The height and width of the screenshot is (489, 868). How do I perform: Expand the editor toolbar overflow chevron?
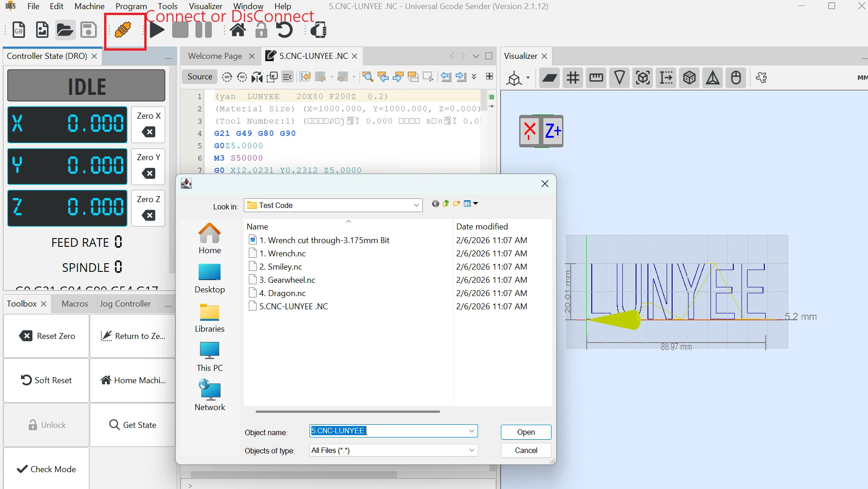coord(474,76)
